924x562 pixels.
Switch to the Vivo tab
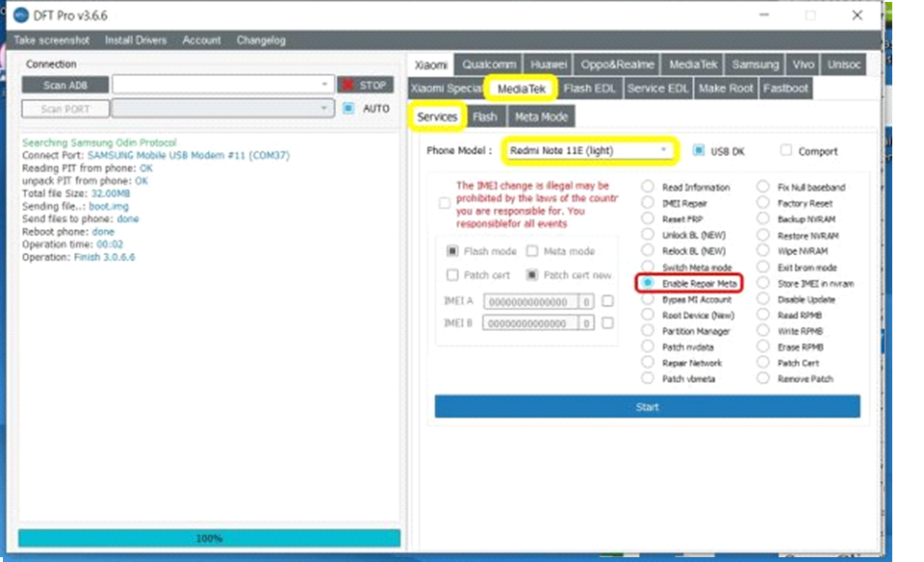[x=803, y=64]
